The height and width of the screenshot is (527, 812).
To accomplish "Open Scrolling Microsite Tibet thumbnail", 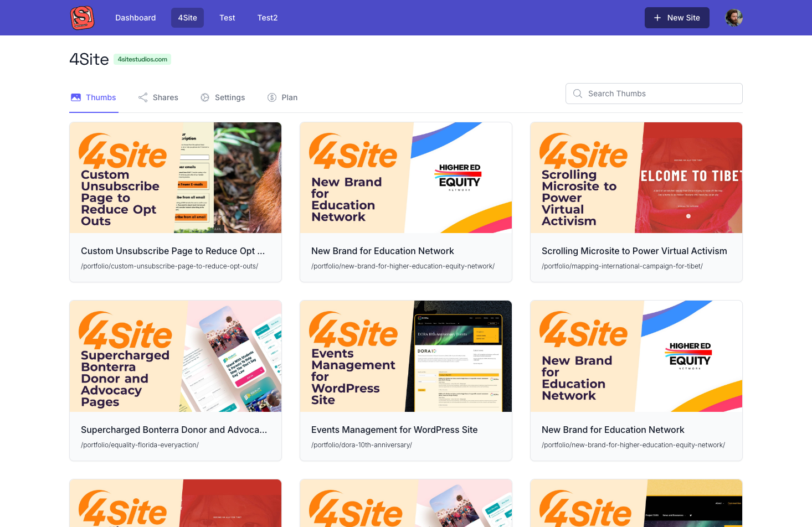I will (x=636, y=178).
